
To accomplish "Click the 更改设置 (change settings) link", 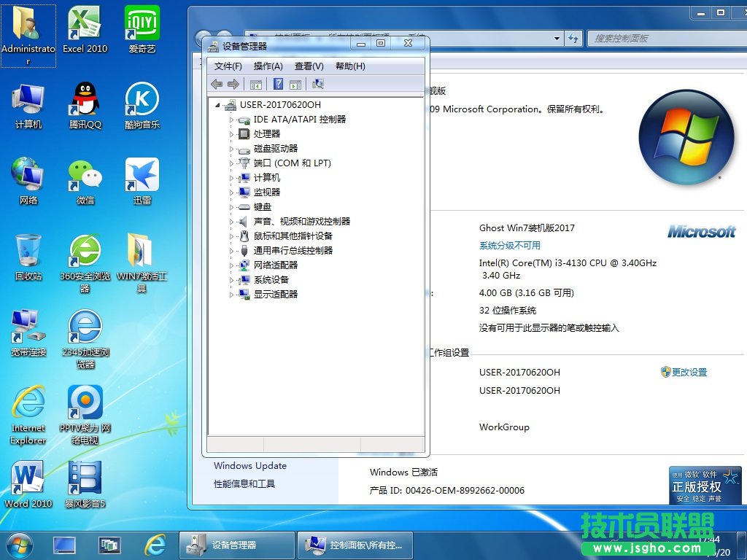I will pos(689,372).
